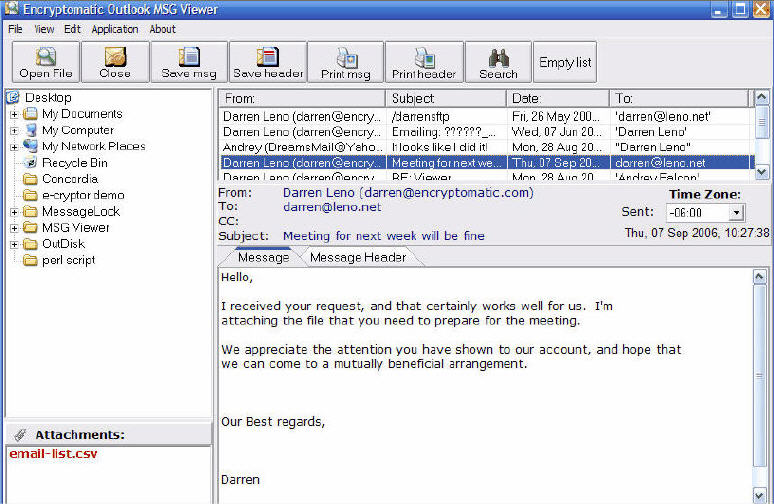
Task: Click the Print header toolbar button
Action: click(424, 62)
